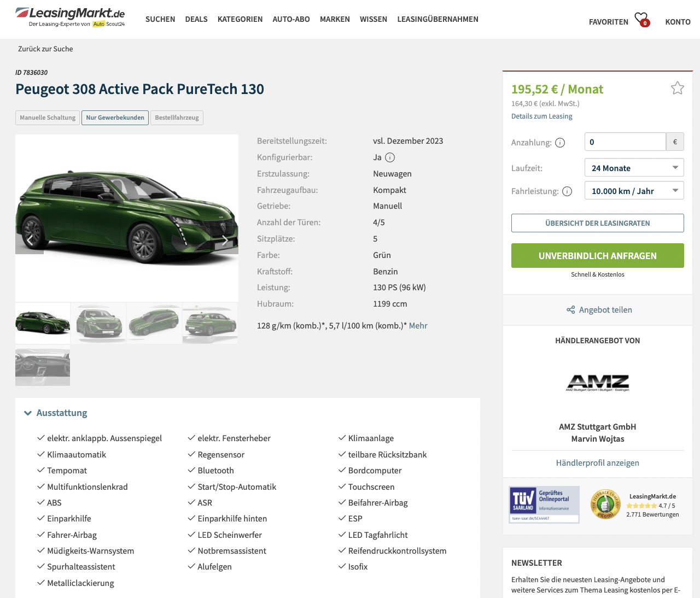Select first thumbnail of green car side view
The image size is (700, 598).
click(x=43, y=323)
